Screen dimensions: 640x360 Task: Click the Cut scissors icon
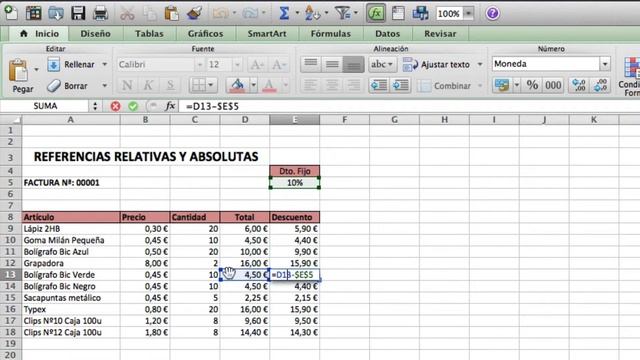click(x=127, y=13)
